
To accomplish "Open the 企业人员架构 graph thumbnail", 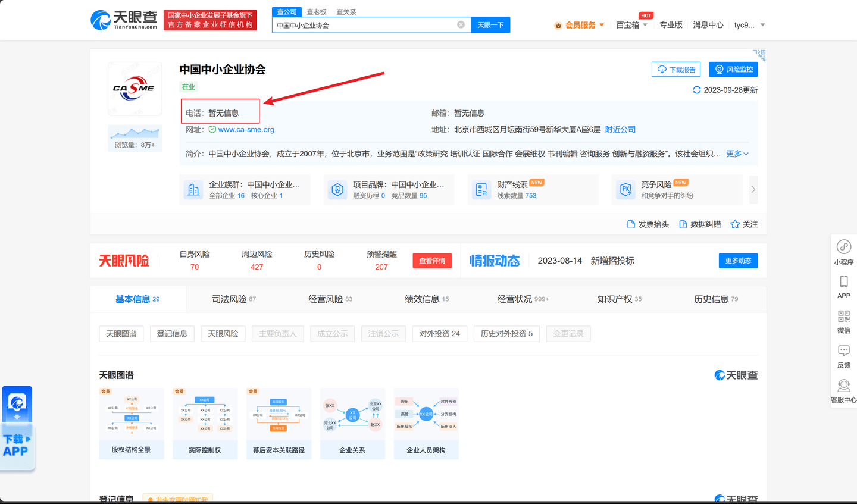I will 426,424.
